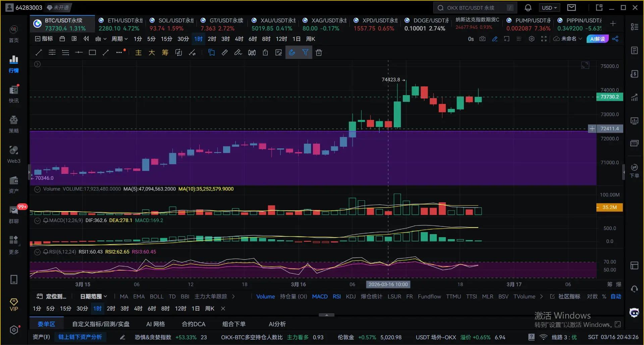The width and height of the screenshot is (644, 345).
Task: Toggle the EMA overlay indicator
Action: click(x=139, y=296)
